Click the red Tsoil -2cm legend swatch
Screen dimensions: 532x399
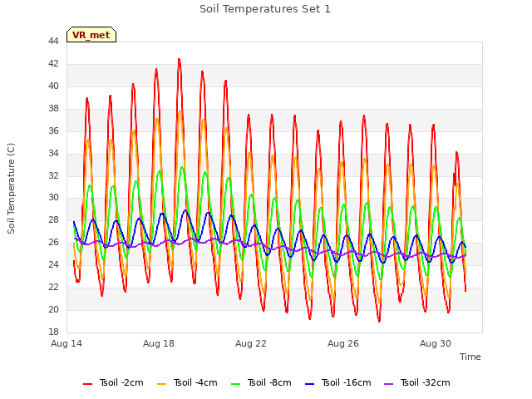tap(88, 384)
